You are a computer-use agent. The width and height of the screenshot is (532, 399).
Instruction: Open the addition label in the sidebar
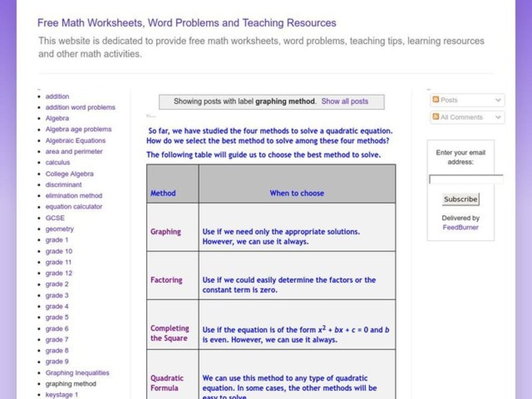57,96
